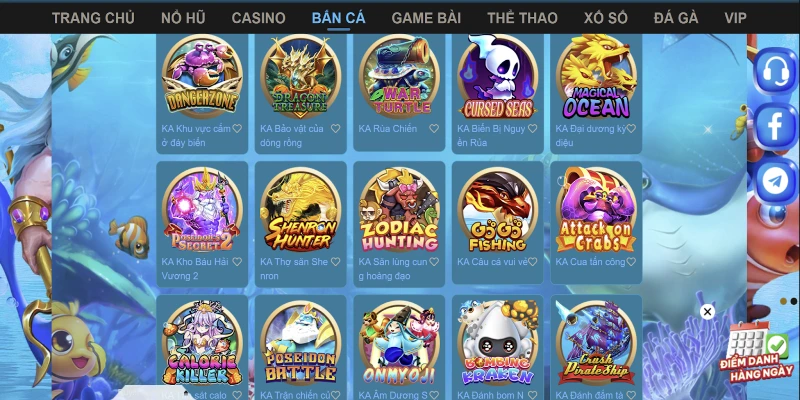Go to the CASINO menu item
Screen dimensions: 800x400
point(258,18)
